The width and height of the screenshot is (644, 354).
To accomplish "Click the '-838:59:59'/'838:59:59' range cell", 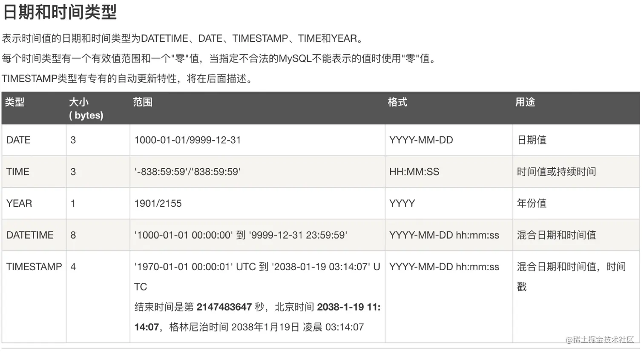I will 187,172.
